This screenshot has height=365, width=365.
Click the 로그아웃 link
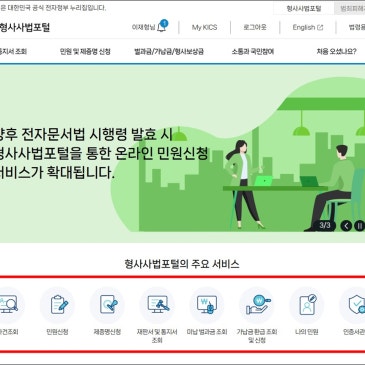click(255, 27)
